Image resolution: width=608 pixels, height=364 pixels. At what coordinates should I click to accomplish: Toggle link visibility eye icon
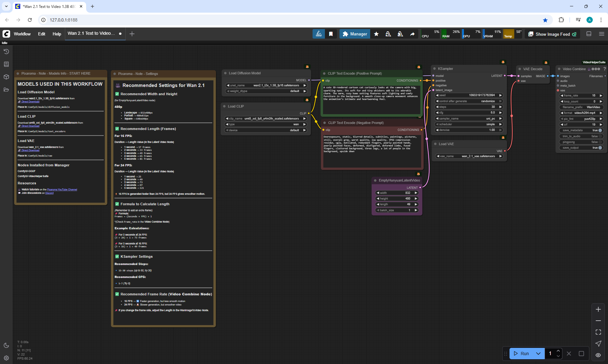(598, 355)
